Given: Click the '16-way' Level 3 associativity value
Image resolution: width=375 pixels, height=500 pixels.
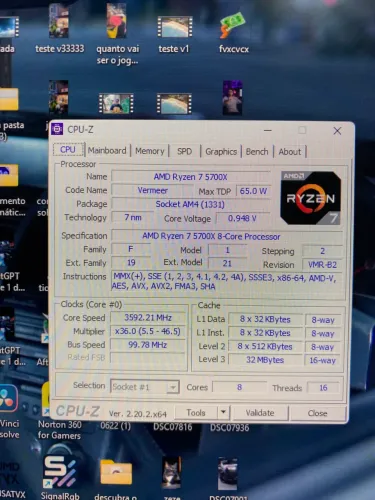Looking at the screenshot, I should (x=323, y=360).
